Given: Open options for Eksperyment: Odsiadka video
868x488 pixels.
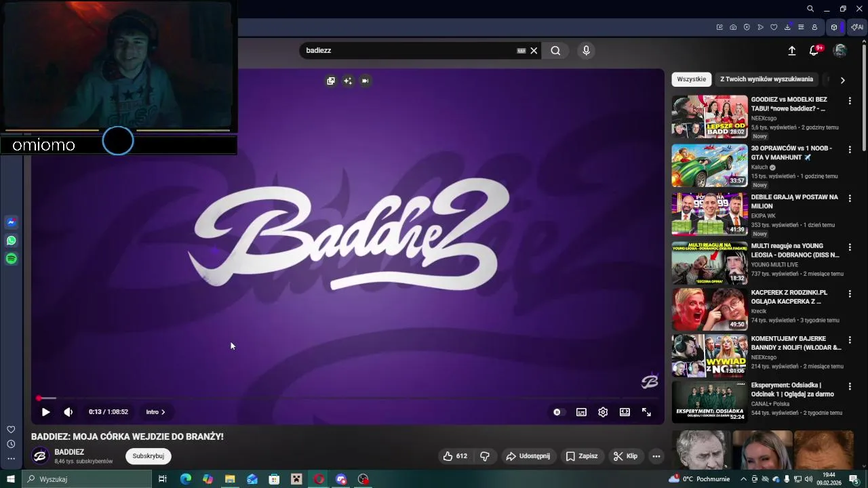Looking at the screenshot, I should click(x=850, y=386).
